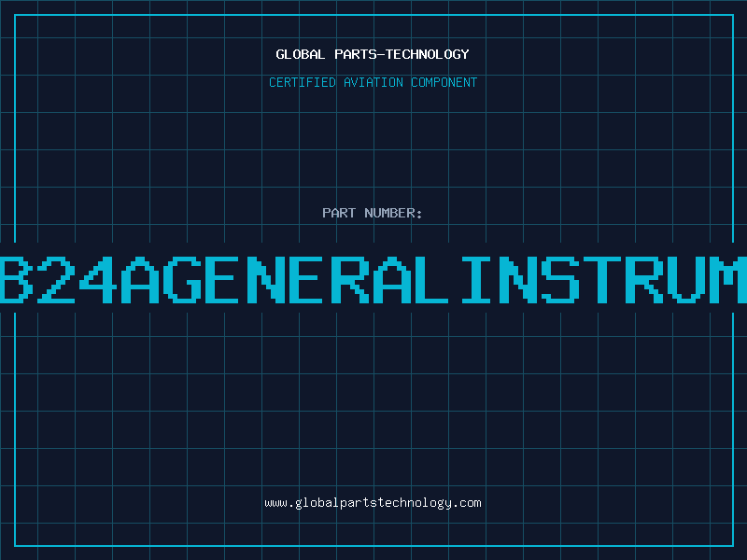This screenshot has height=560, width=747.
Task: Click the large INSTRUM text at right
Action: (x=604, y=280)
